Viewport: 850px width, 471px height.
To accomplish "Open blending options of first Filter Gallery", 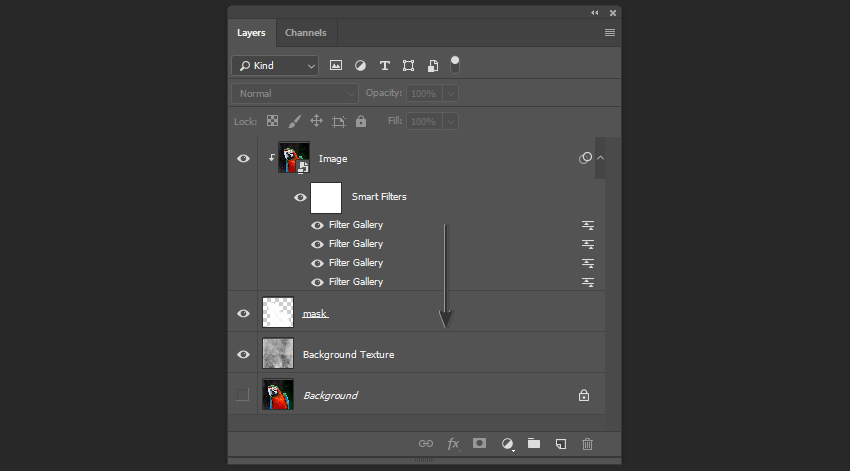I will point(588,225).
